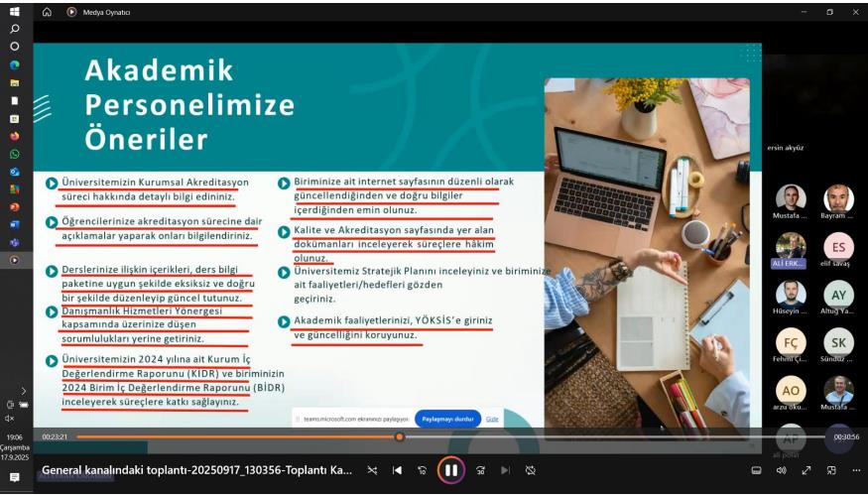
Task: Click the AO avatar of arzu
Action: click(x=791, y=391)
